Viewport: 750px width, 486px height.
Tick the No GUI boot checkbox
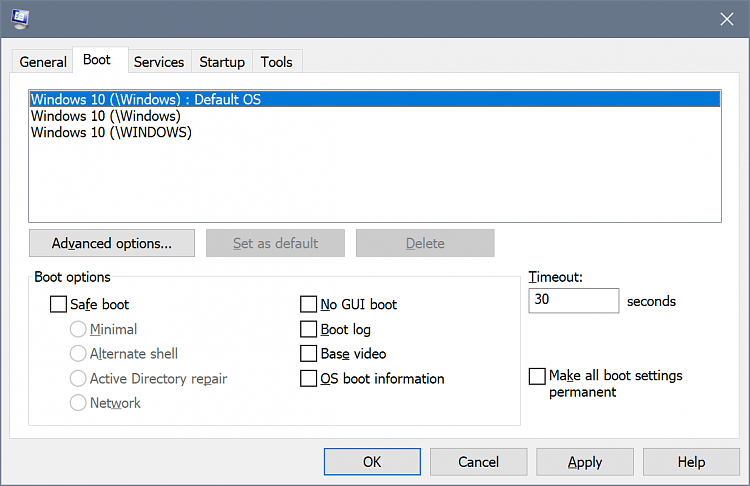click(x=308, y=304)
